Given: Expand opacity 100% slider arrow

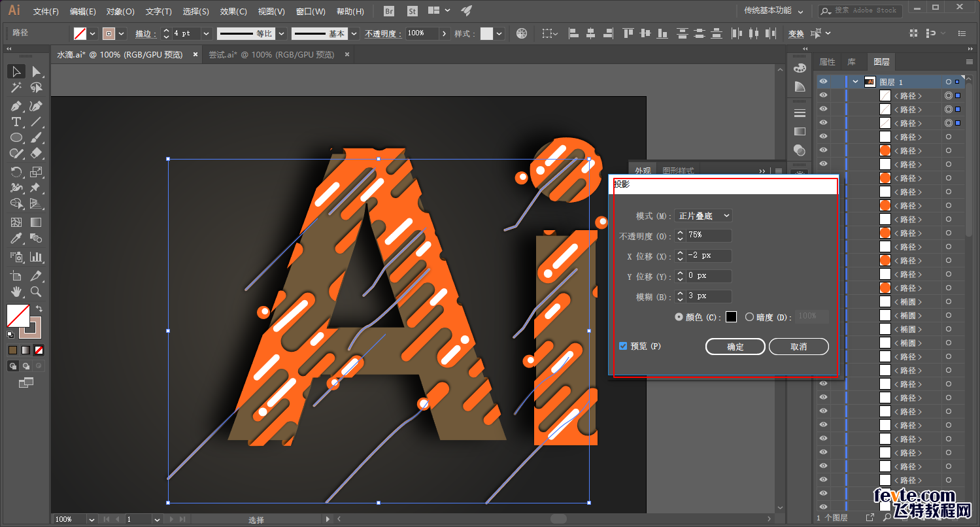Looking at the screenshot, I should 445,33.
